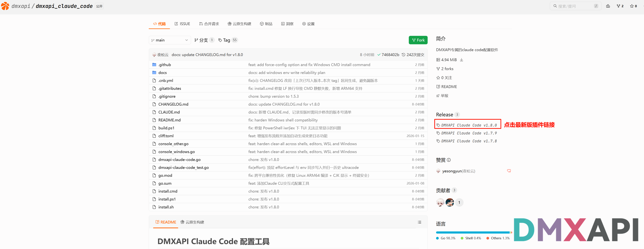Open the leaderboard chart icon in top bar

pos(608,6)
